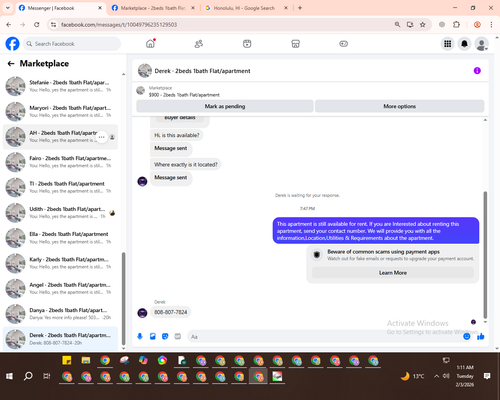The height and width of the screenshot is (400, 500).
Task: Open the Windows Start menu
Action: click(x=9, y=376)
